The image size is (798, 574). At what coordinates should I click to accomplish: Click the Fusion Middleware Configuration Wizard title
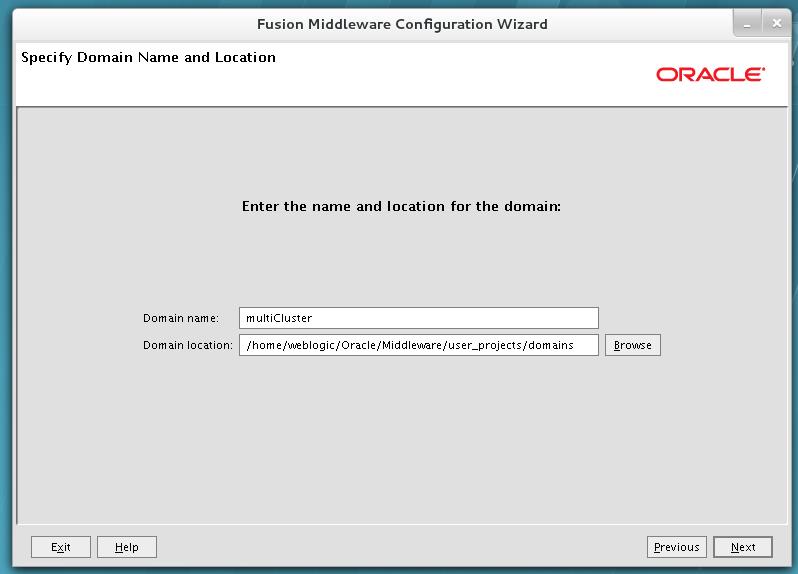402,24
